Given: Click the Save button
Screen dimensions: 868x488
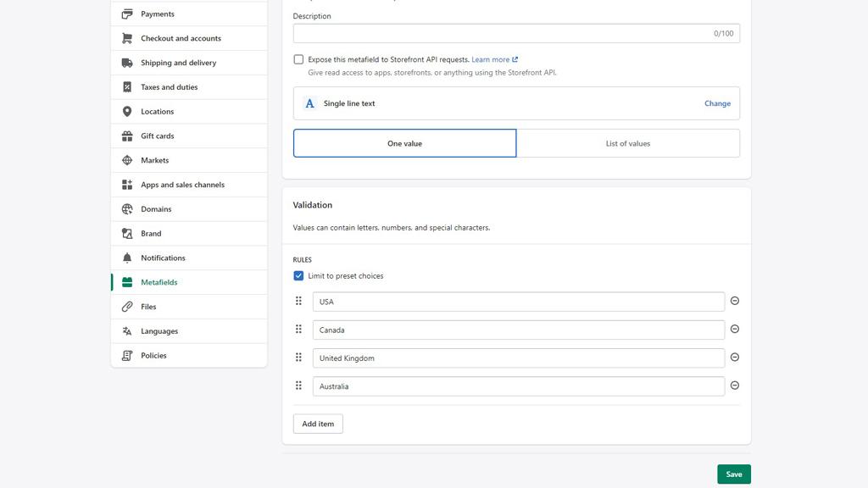Looking at the screenshot, I should click(x=733, y=474).
